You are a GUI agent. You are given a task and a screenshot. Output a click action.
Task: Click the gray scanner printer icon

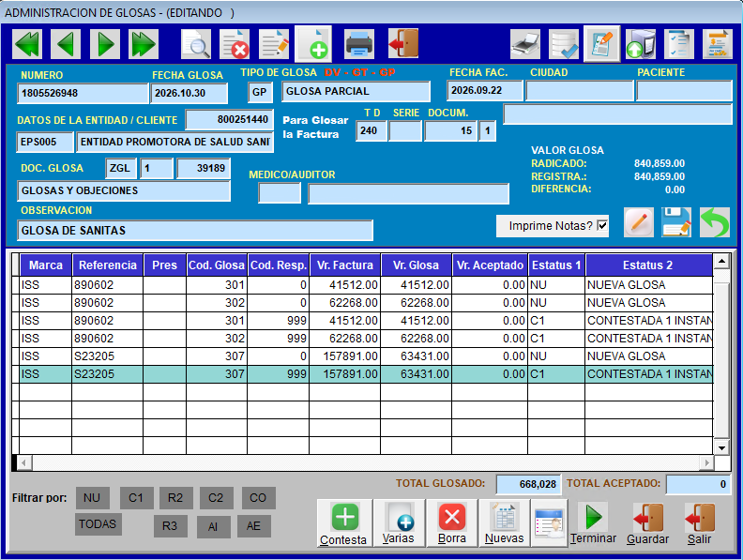[525, 44]
